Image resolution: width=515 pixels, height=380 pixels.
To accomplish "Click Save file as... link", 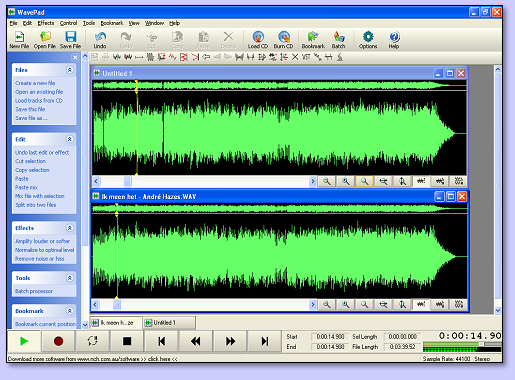I will [x=31, y=118].
